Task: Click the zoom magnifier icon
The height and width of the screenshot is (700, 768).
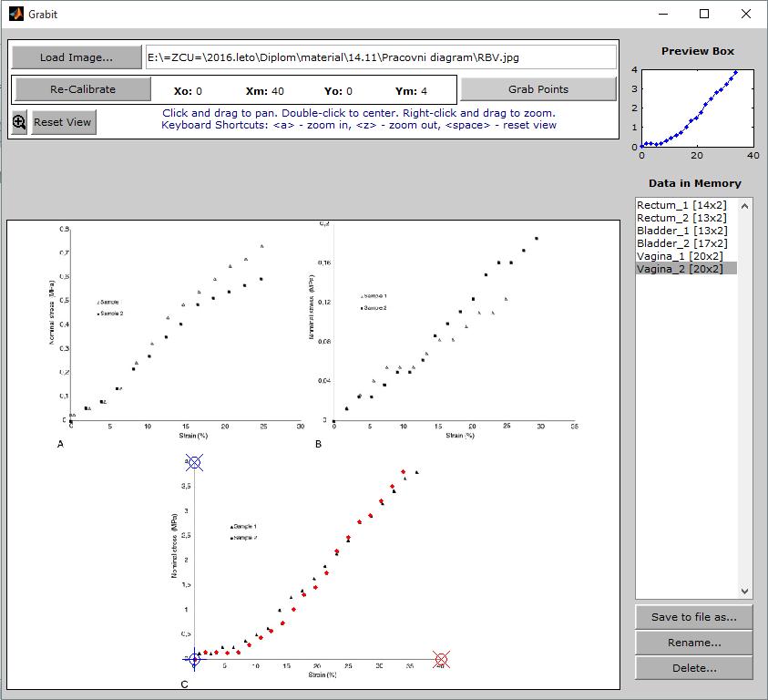Action: [19, 122]
